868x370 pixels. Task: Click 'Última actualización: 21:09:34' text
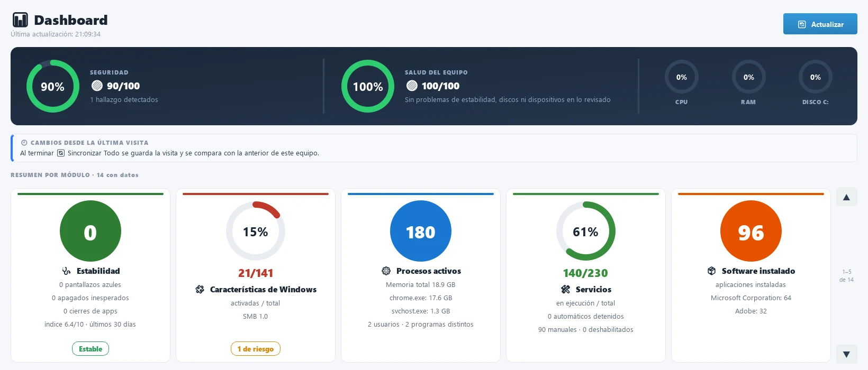pos(56,34)
